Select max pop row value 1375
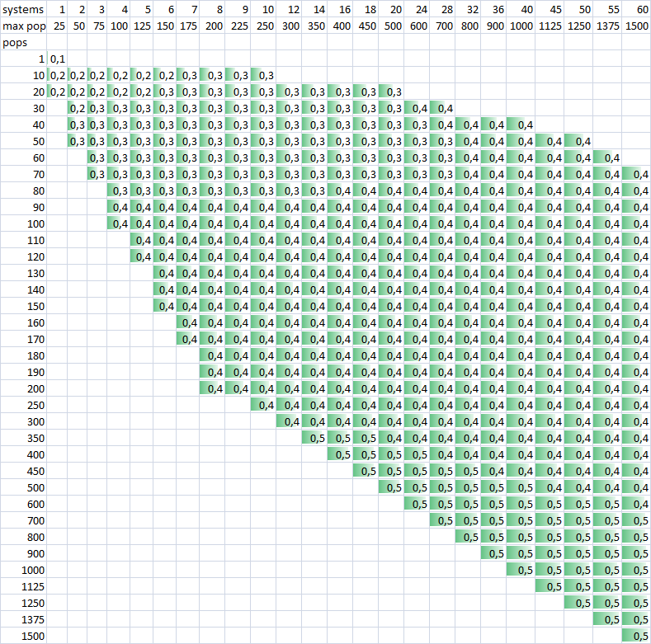 point(607,26)
